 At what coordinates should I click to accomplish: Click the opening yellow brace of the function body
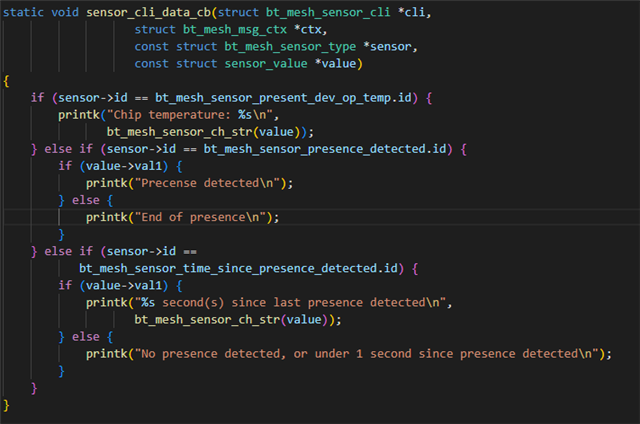click(x=6, y=81)
